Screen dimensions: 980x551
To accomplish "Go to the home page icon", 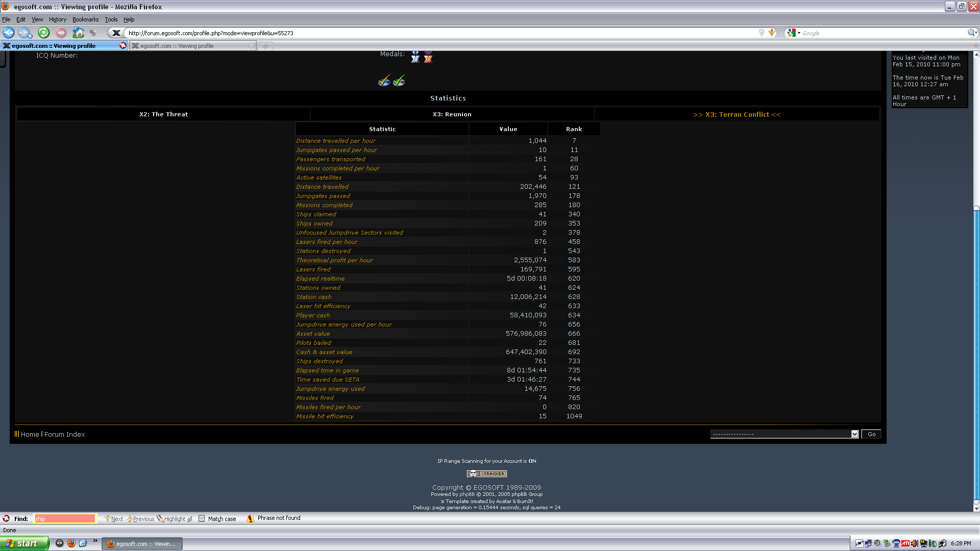I will 78,33.
